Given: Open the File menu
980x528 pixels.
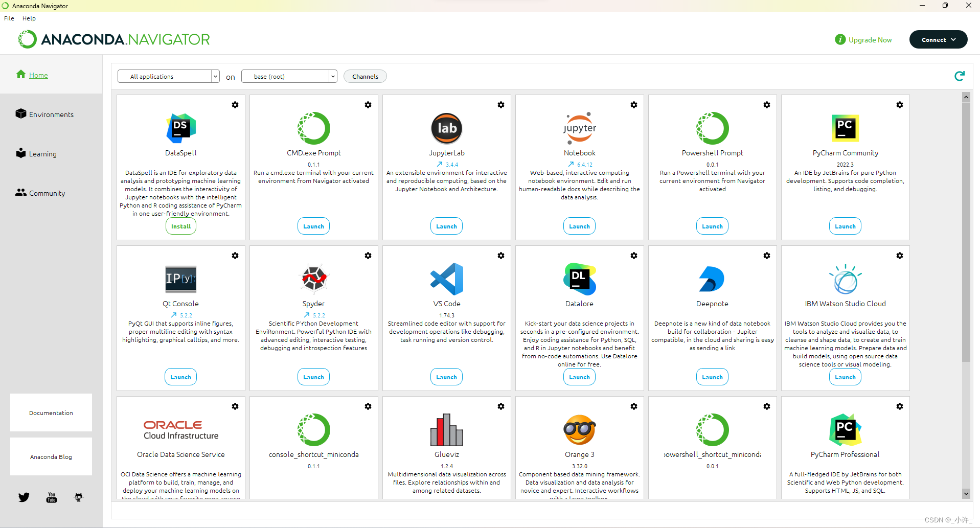Looking at the screenshot, I should tap(9, 18).
